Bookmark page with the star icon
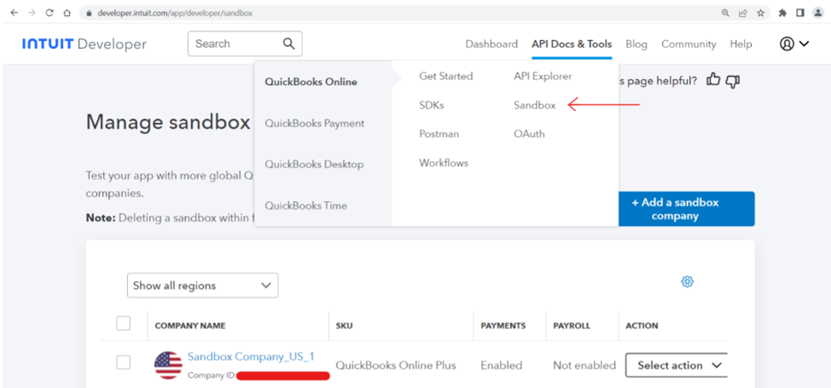Screen dimensions: 831x388 click(x=761, y=13)
